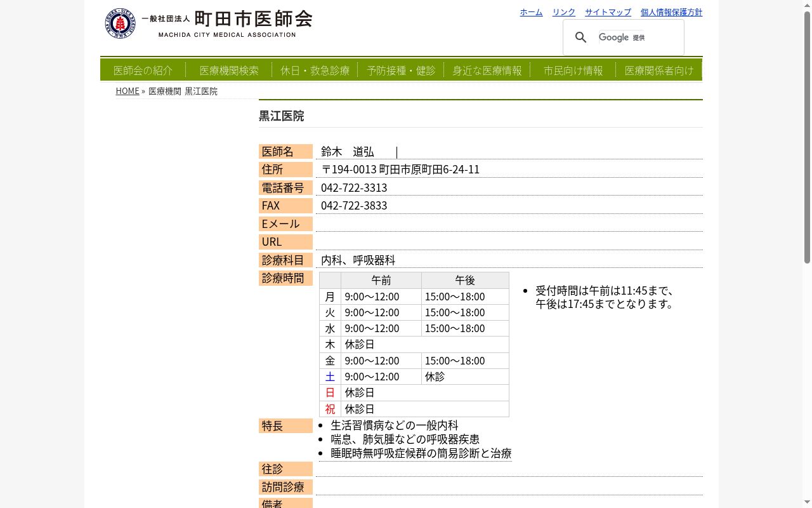Click the 睡眠時無呼吸症候群の簡易診断と治療 bullet
The image size is (812, 508).
(421, 453)
